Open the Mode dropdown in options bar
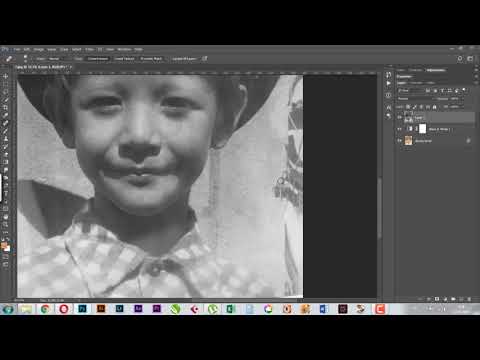This screenshot has height=360, width=480. 54,59
